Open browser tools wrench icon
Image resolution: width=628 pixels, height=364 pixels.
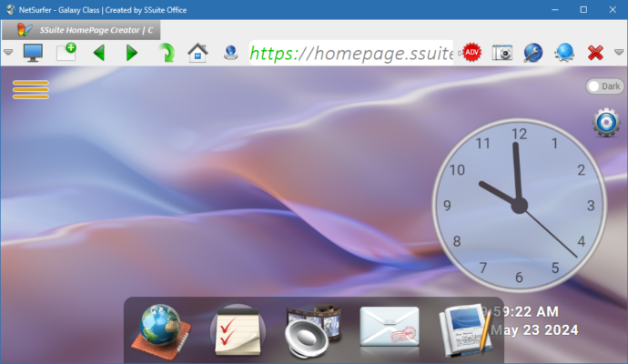tap(533, 53)
